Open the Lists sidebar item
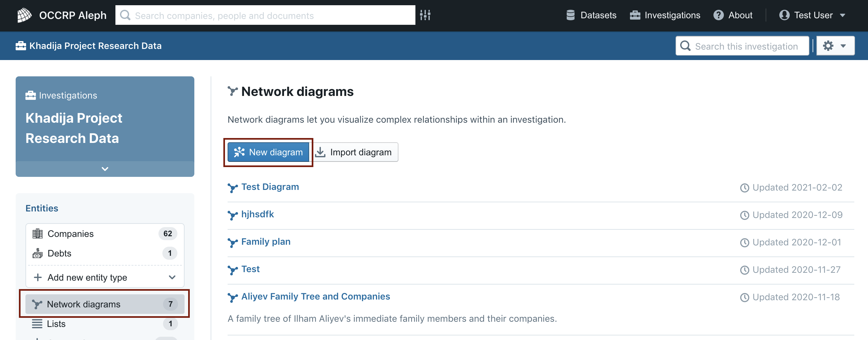The image size is (868, 340). (105, 324)
